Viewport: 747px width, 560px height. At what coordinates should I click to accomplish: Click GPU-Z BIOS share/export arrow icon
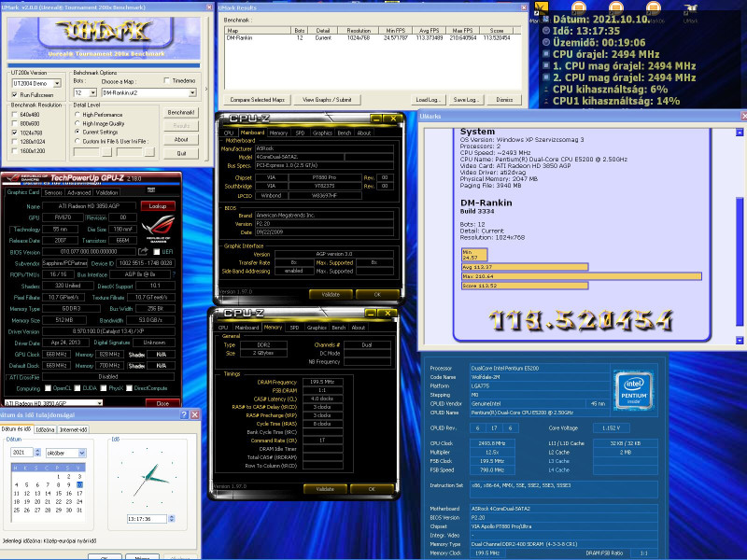click(143, 251)
